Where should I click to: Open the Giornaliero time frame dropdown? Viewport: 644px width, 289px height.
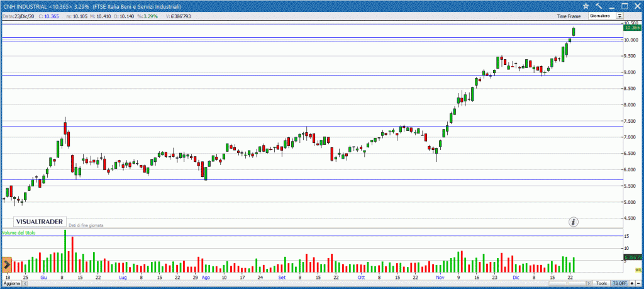pos(606,16)
